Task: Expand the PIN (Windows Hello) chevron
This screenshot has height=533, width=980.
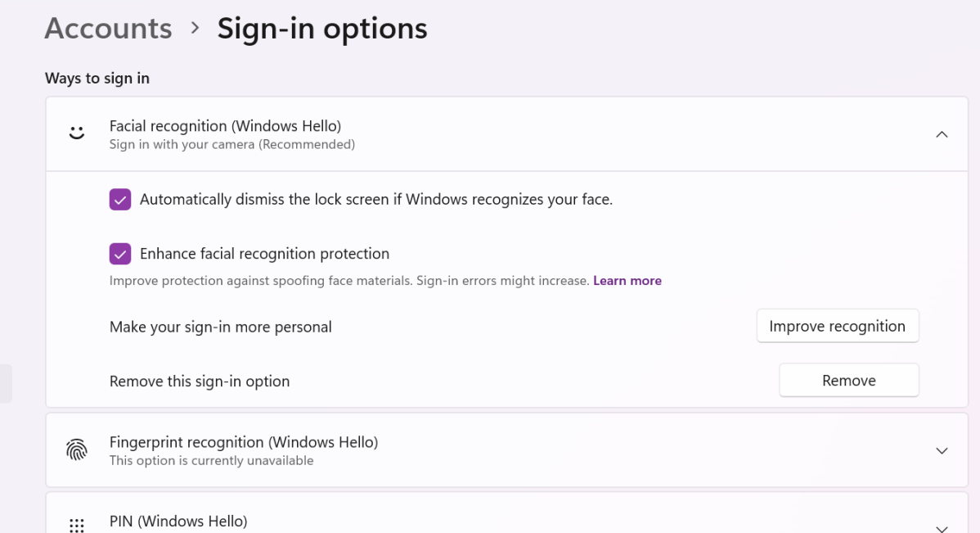Action: click(942, 528)
